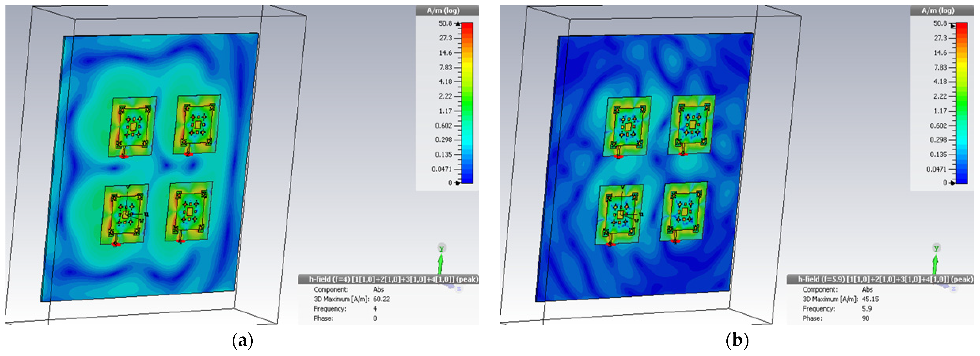Click the bottom arrow handle on right color bar
This screenshot has height=356, width=980.
point(952,183)
